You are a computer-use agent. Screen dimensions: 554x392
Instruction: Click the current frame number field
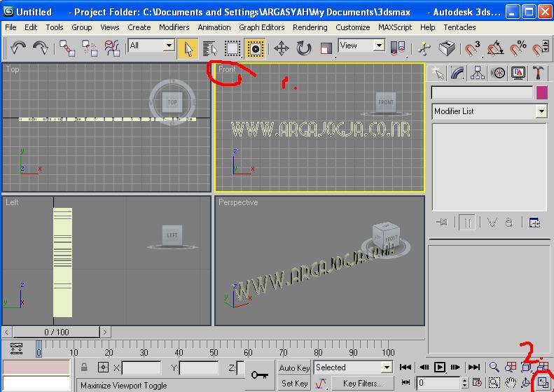click(x=438, y=383)
